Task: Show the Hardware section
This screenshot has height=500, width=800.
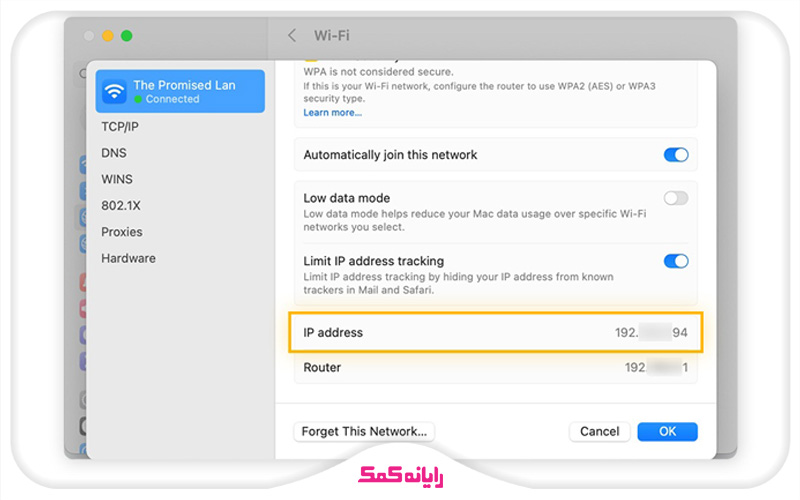Action: tap(128, 258)
